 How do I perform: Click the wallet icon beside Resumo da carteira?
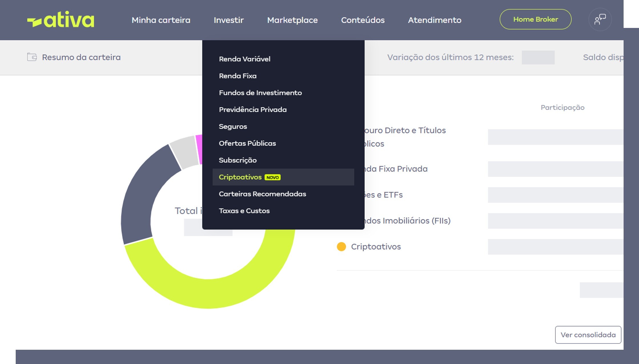[32, 57]
